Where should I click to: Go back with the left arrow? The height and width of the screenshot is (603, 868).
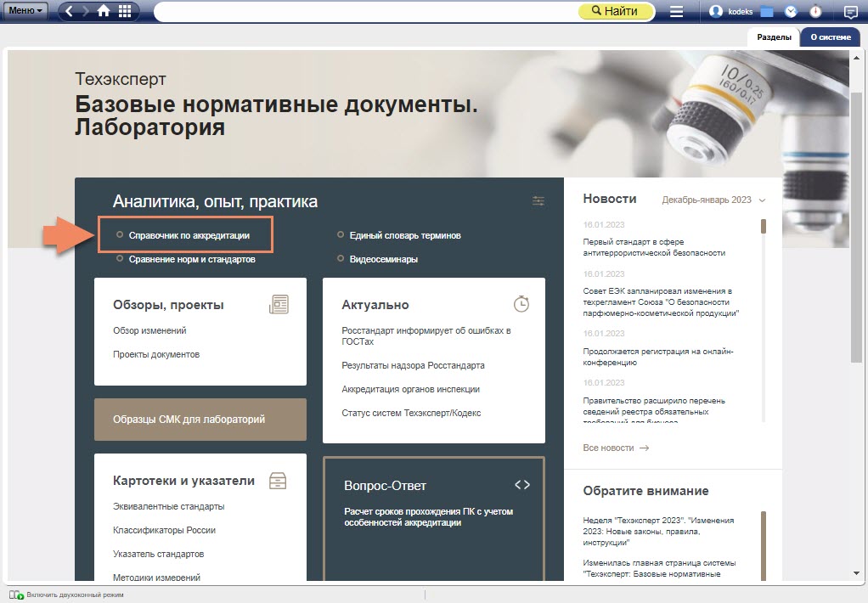point(69,11)
